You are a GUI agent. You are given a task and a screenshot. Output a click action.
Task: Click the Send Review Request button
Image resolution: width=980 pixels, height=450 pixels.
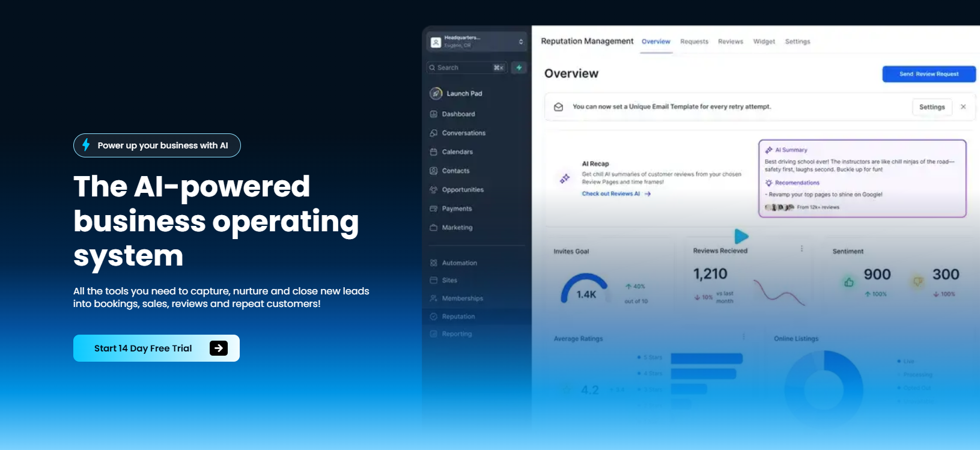pos(929,74)
